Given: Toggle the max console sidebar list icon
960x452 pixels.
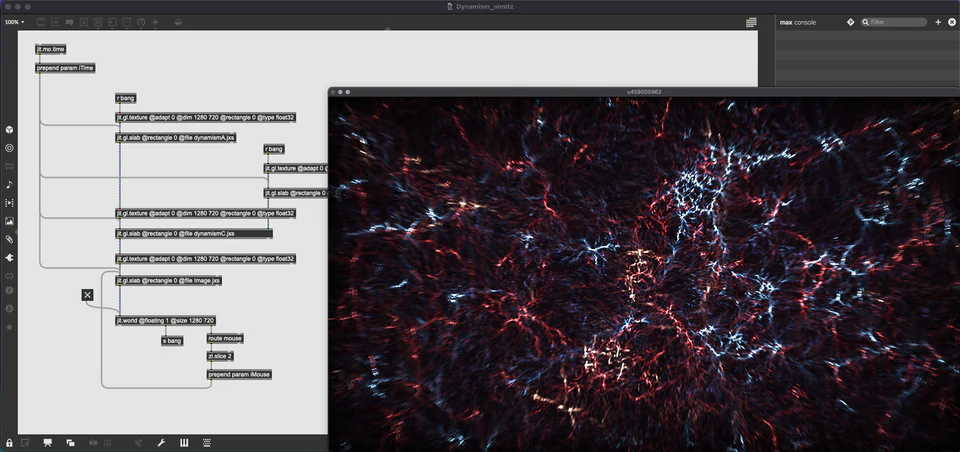Looking at the screenshot, I should coord(751,22).
